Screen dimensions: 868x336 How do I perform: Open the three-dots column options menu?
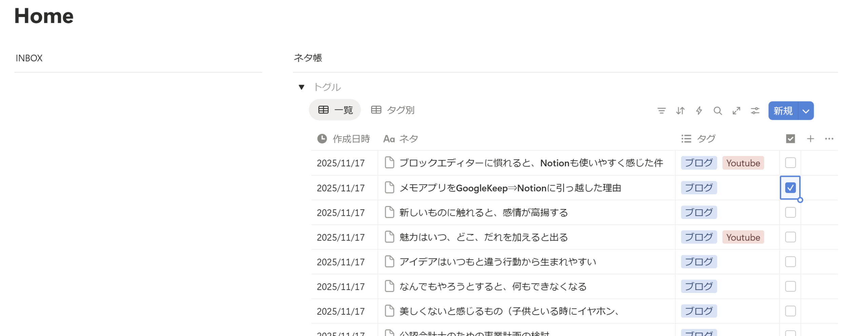[829, 139]
